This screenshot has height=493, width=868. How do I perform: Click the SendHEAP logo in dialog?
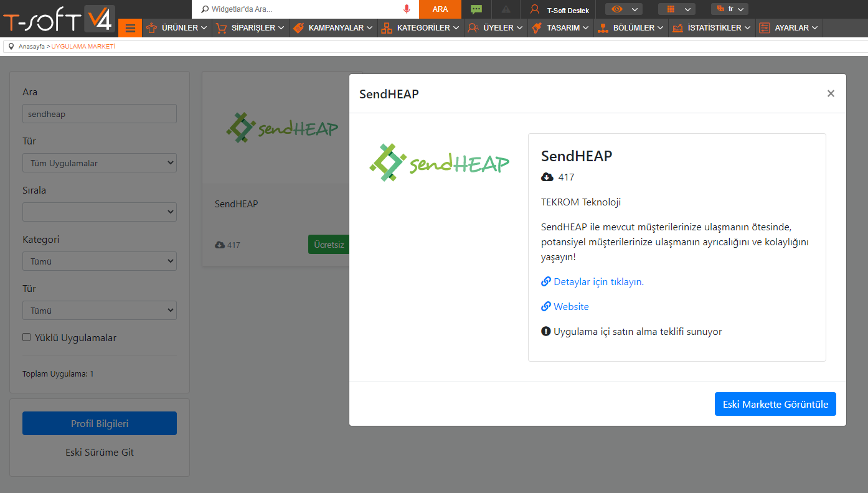440,162
